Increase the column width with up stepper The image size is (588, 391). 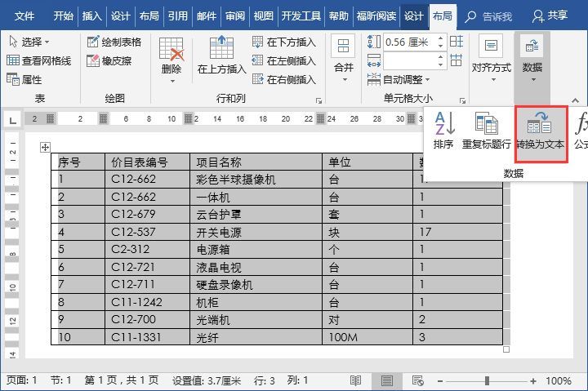(441, 56)
